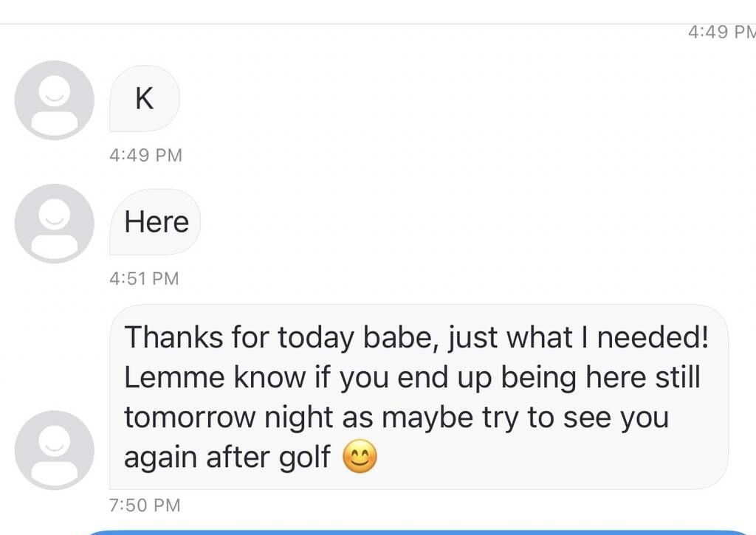
Task: Click the 4:49 PM timestamp under "K"
Action: (x=145, y=155)
